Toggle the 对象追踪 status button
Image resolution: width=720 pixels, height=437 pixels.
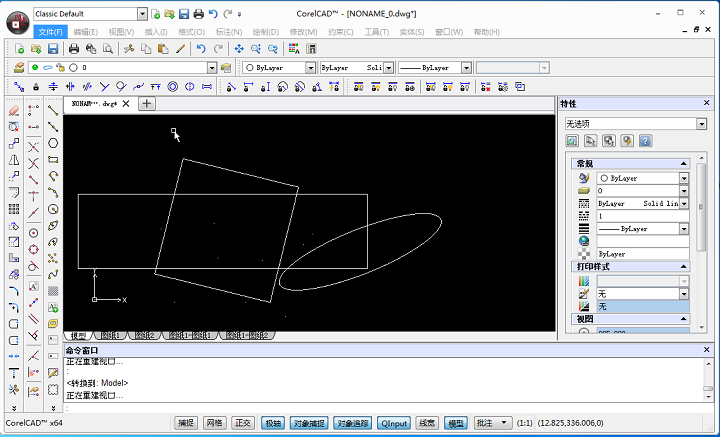pyautogui.click(x=353, y=423)
